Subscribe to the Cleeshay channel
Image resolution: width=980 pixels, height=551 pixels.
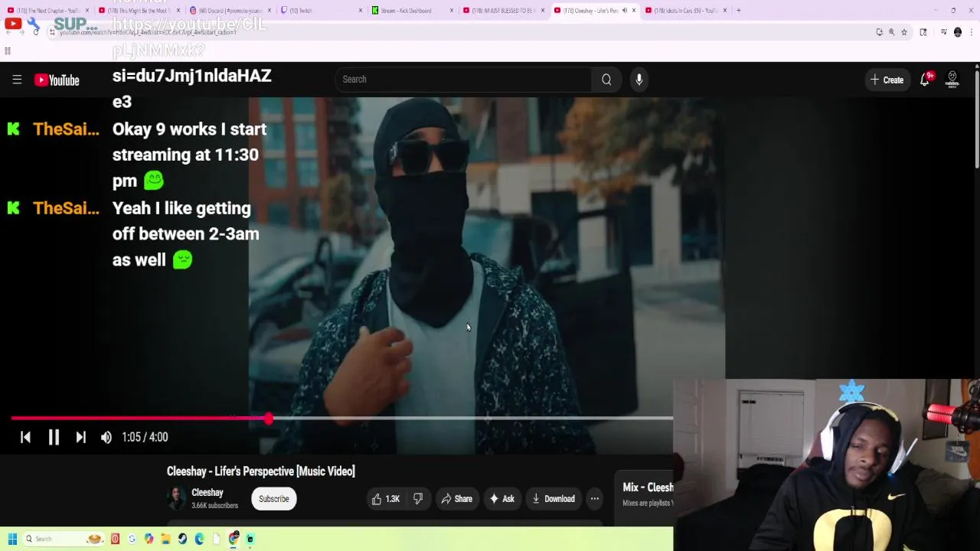coord(273,499)
